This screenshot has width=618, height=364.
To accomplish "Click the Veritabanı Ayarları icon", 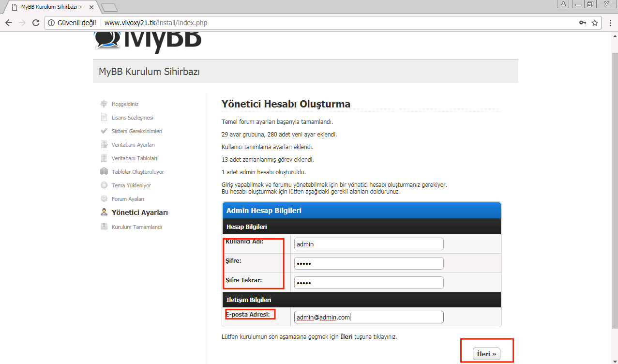I will pos(104,144).
